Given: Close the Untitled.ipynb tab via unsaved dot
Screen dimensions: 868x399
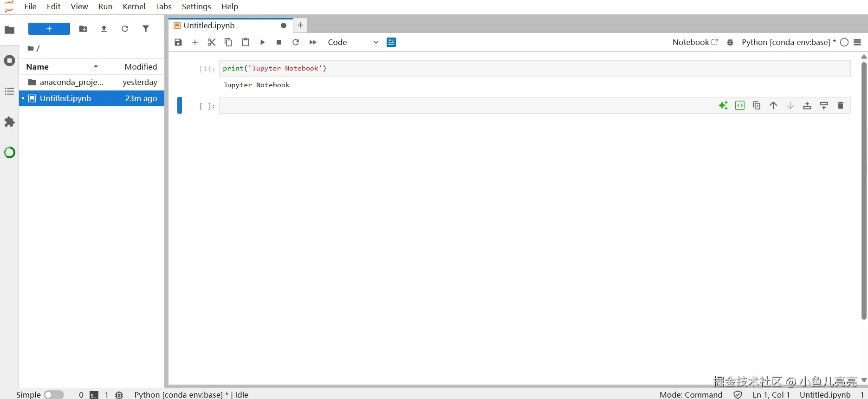Looking at the screenshot, I should (284, 26).
